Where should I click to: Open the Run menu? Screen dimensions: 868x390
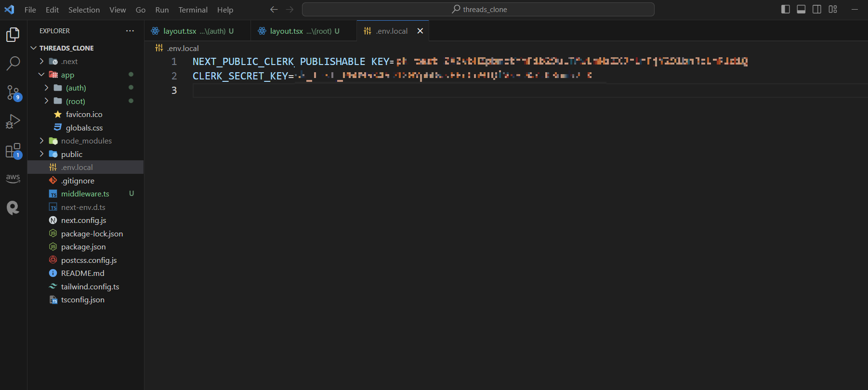(162, 10)
